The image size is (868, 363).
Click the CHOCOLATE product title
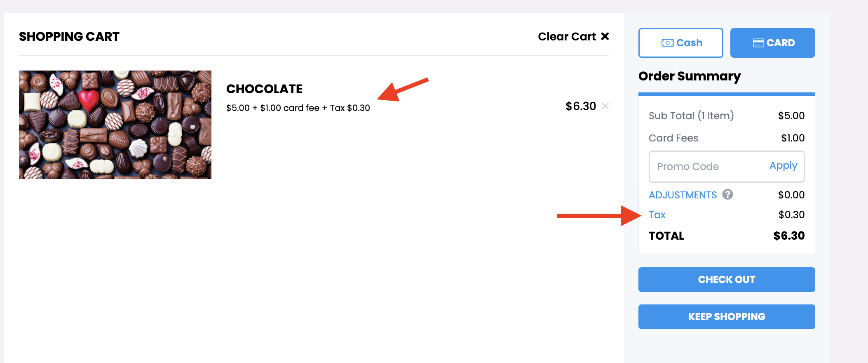point(264,89)
